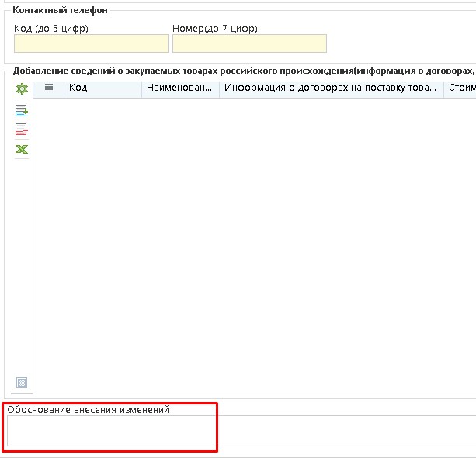Focus the phone code input field
Screen dimensions: 476x458
91,43
